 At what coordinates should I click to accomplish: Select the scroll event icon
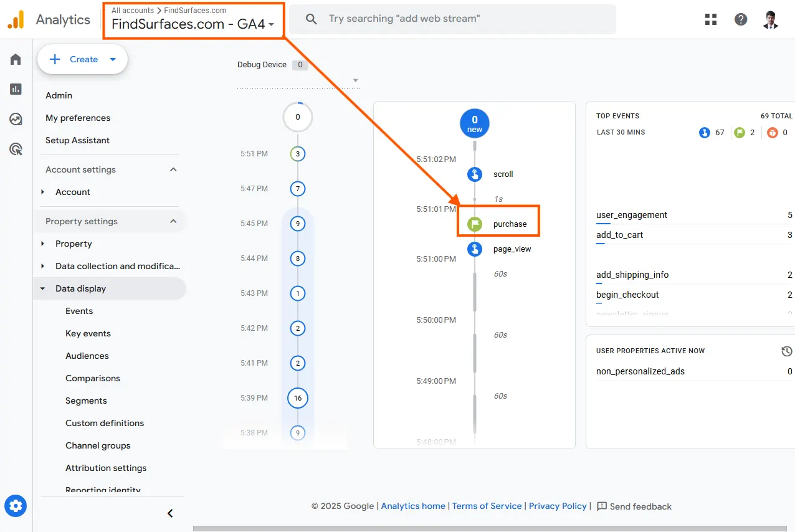pos(475,174)
